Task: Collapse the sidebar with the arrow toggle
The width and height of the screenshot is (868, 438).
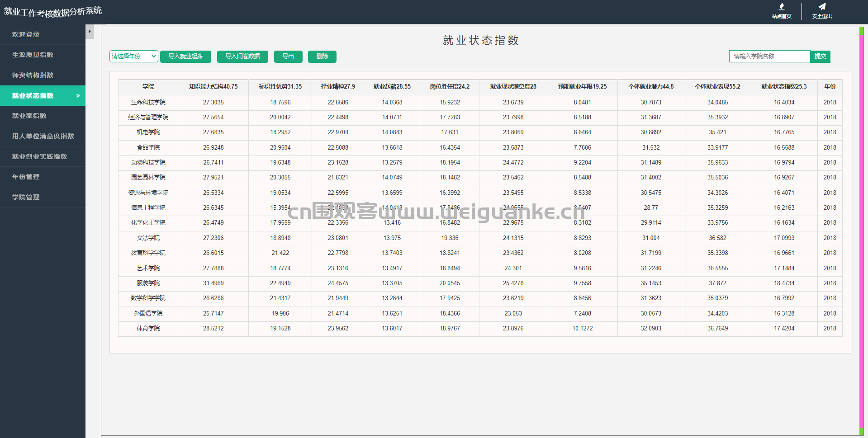Action: [x=90, y=32]
